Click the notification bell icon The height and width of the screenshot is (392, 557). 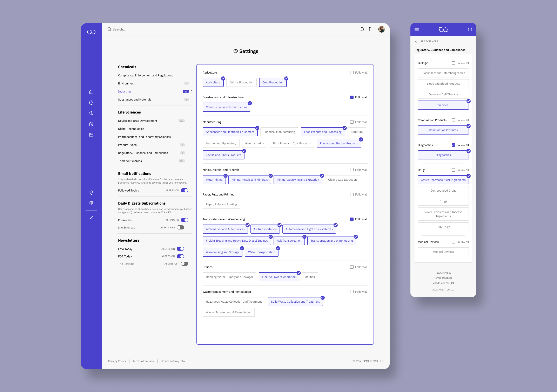coord(362,29)
